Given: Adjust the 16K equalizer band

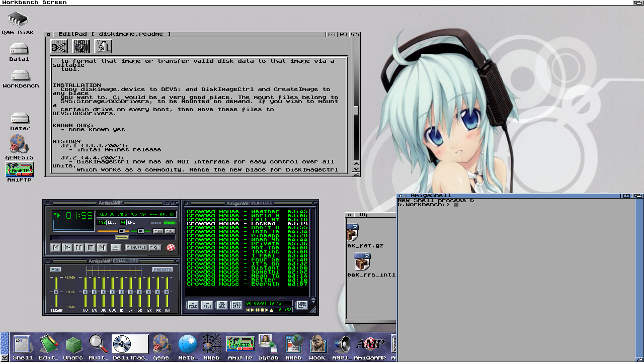Looking at the screenshot, I should coord(167,292).
